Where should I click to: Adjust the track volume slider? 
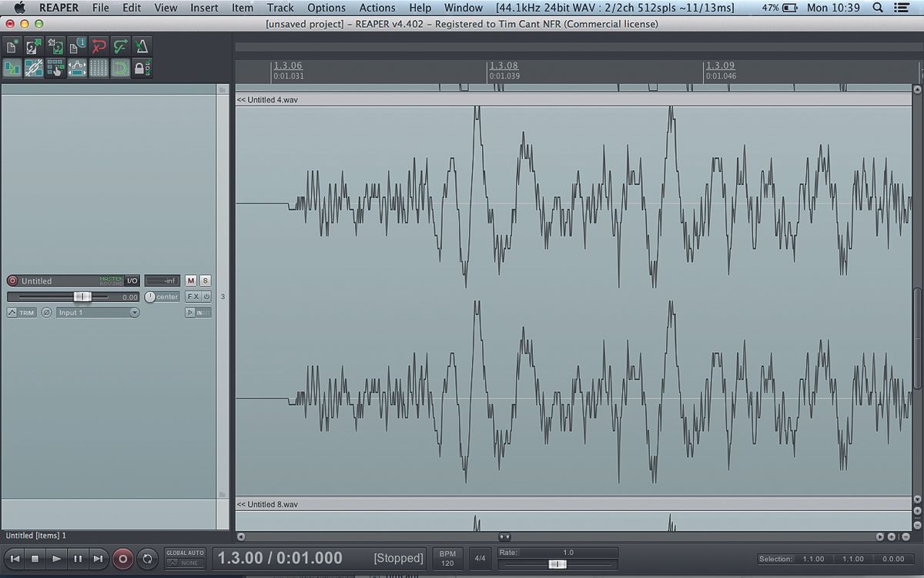[x=82, y=297]
